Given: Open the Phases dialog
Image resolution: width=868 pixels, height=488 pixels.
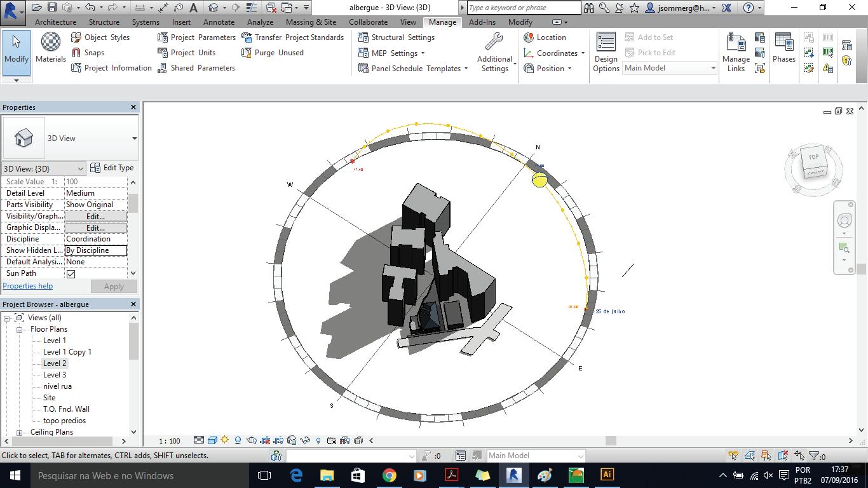Looking at the screenshot, I should coord(783,48).
